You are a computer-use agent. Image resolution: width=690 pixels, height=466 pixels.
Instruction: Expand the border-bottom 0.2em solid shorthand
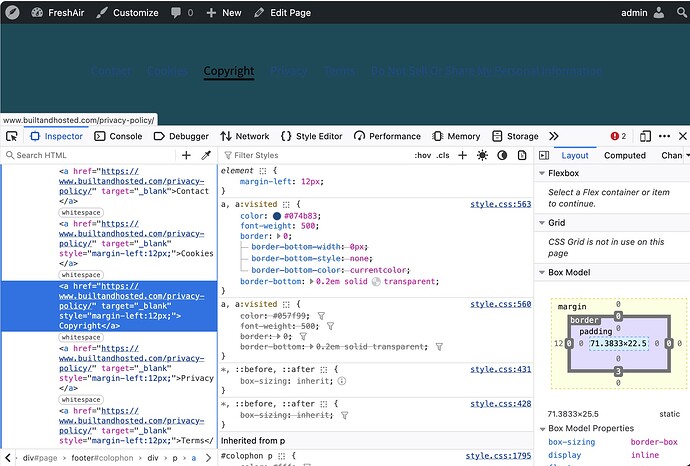[x=312, y=282]
